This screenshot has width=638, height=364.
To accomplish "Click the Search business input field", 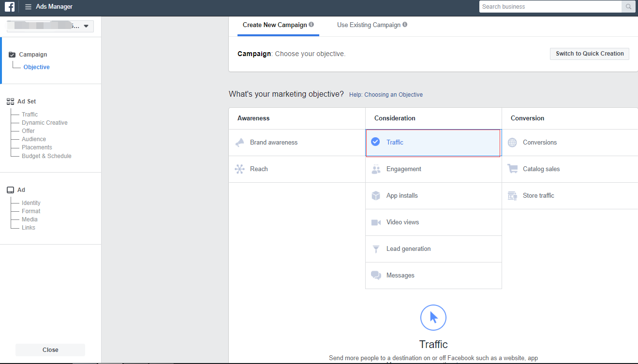I will pos(550,7).
